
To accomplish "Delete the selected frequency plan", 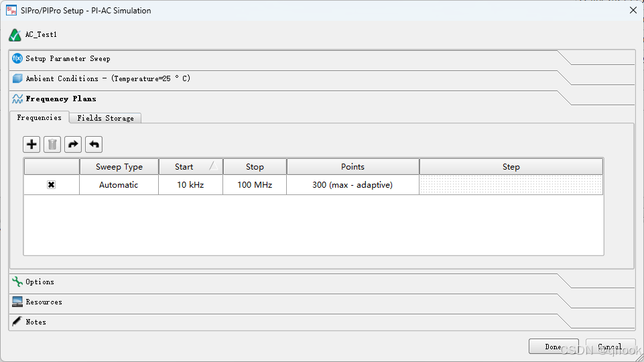I will [52, 144].
